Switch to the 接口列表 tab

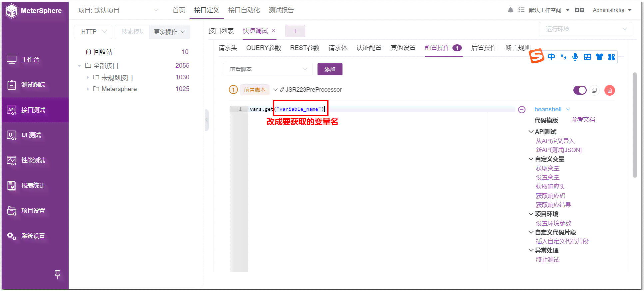[x=221, y=31]
